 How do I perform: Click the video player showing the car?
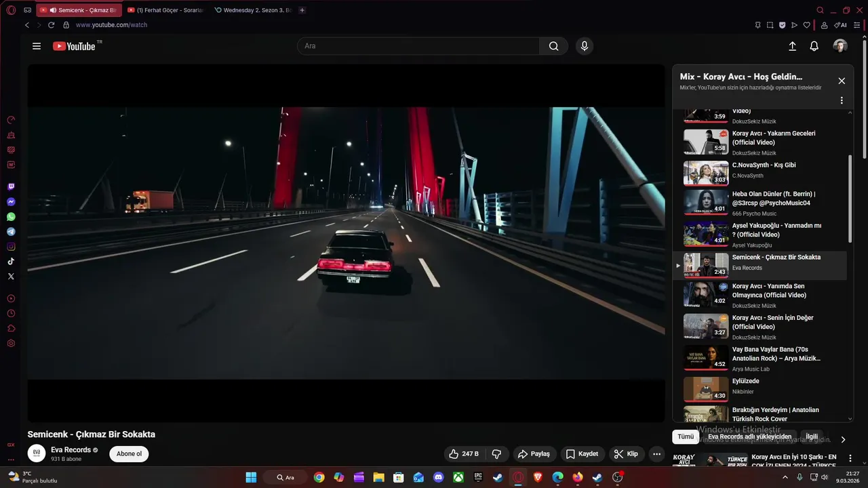(346, 243)
